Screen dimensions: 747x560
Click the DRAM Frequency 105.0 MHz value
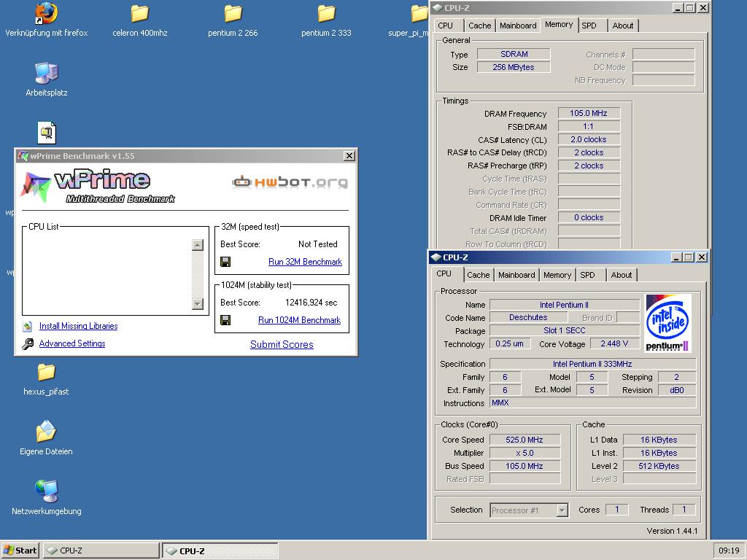tap(589, 113)
